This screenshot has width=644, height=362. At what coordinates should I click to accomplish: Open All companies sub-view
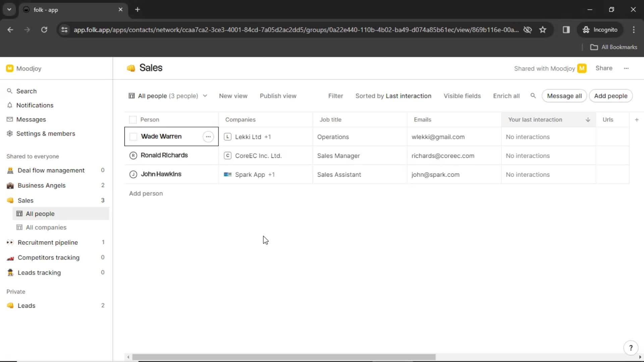point(46,227)
